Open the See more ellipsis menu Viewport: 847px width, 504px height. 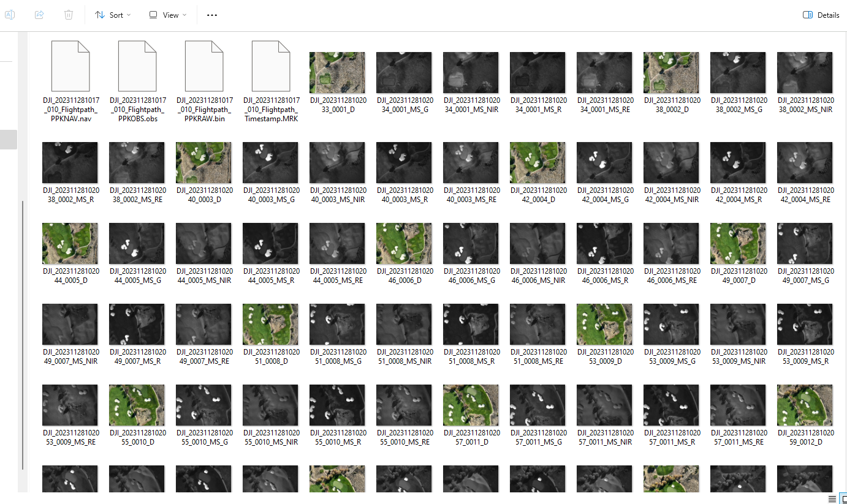click(212, 15)
